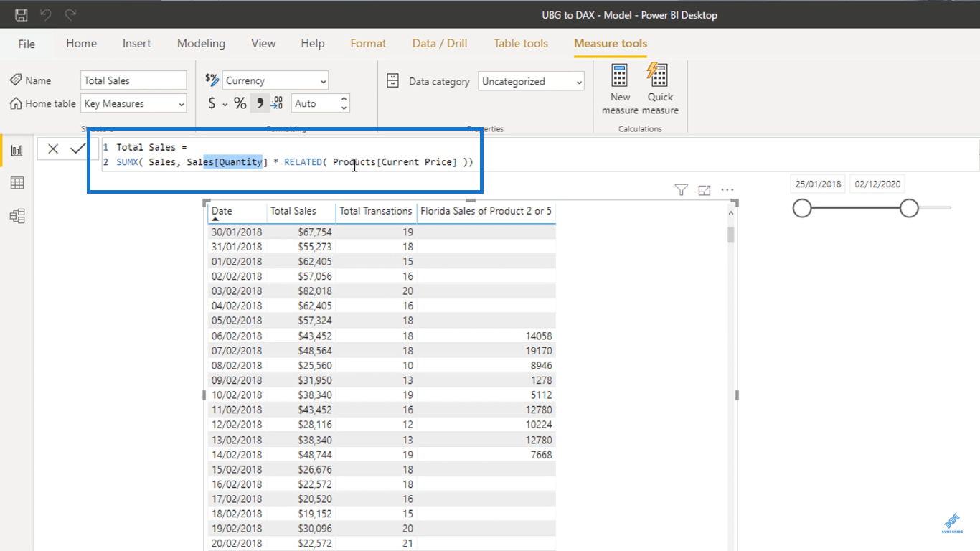Open the Model view icon
This screenshot has width=980, height=551.
pyautogui.click(x=17, y=216)
